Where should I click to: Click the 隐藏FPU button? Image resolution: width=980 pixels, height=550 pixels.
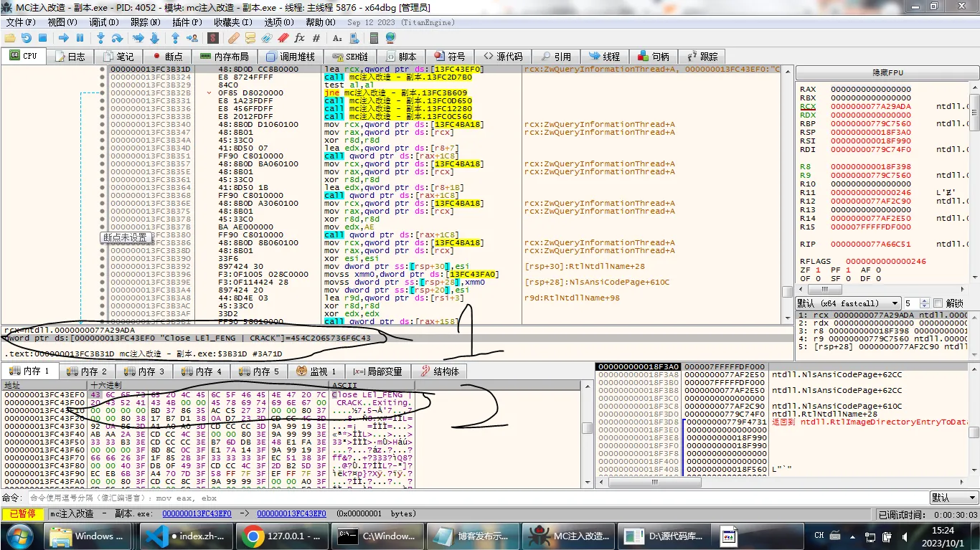point(887,72)
